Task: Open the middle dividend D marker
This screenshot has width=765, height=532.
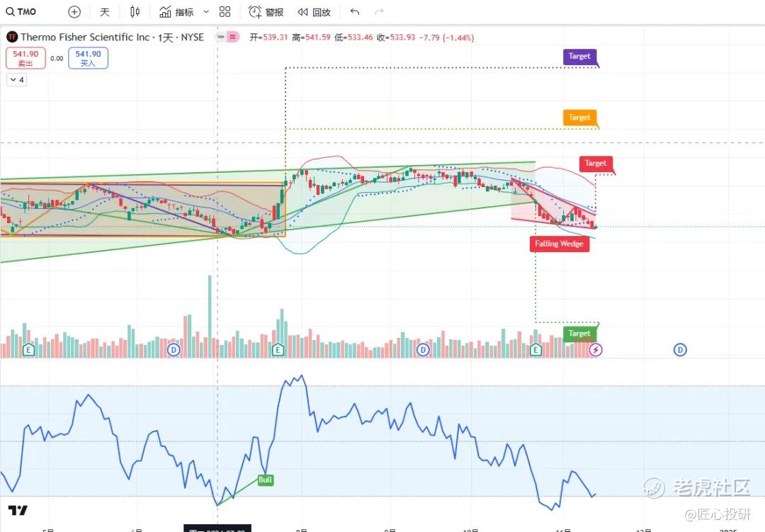Action: coord(423,349)
